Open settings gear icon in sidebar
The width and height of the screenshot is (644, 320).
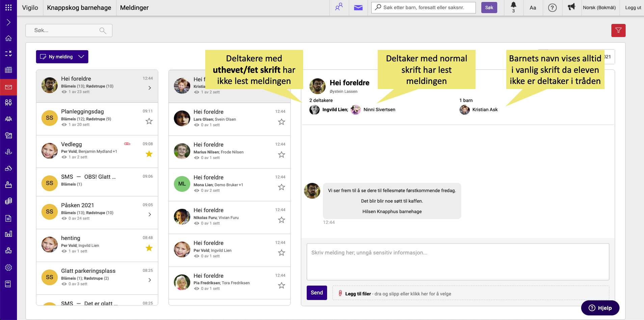point(8,267)
